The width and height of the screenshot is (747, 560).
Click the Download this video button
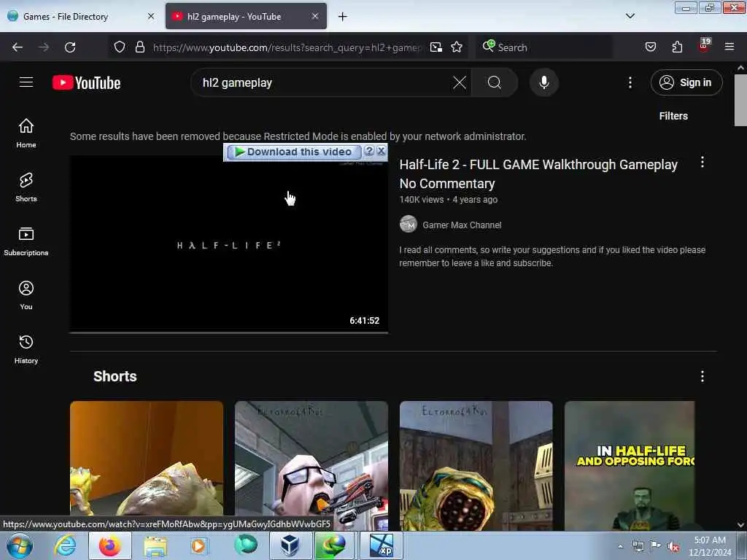[x=294, y=152]
